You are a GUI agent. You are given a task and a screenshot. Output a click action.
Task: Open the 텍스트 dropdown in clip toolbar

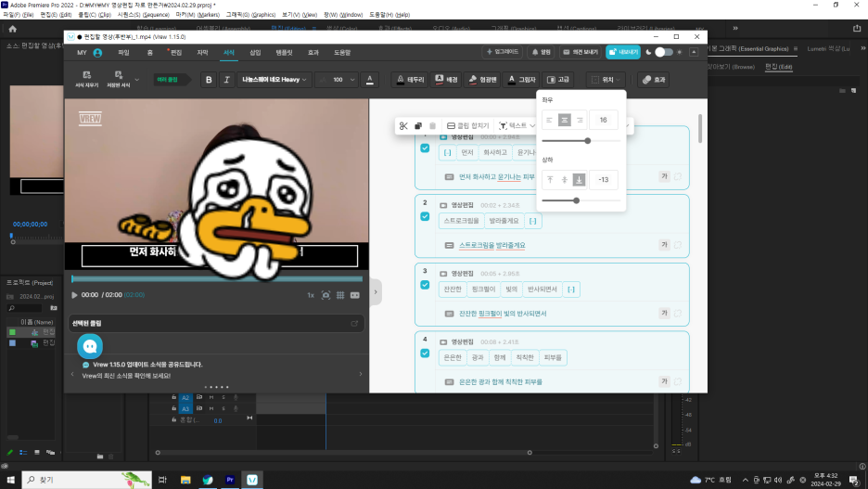click(517, 125)
